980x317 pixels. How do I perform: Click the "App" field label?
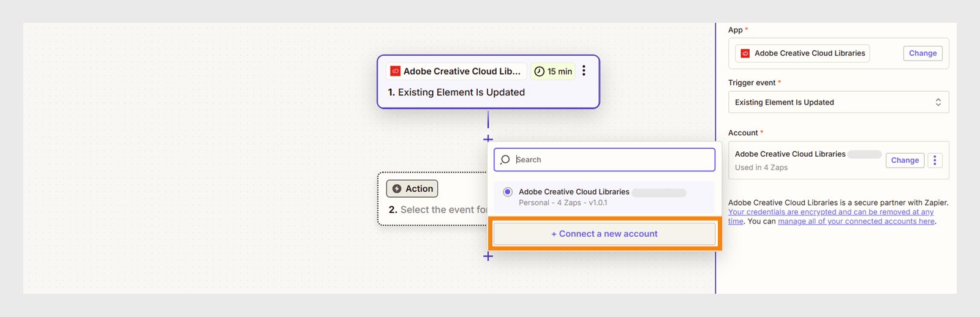pyautogui.click(x=736, y=30)
